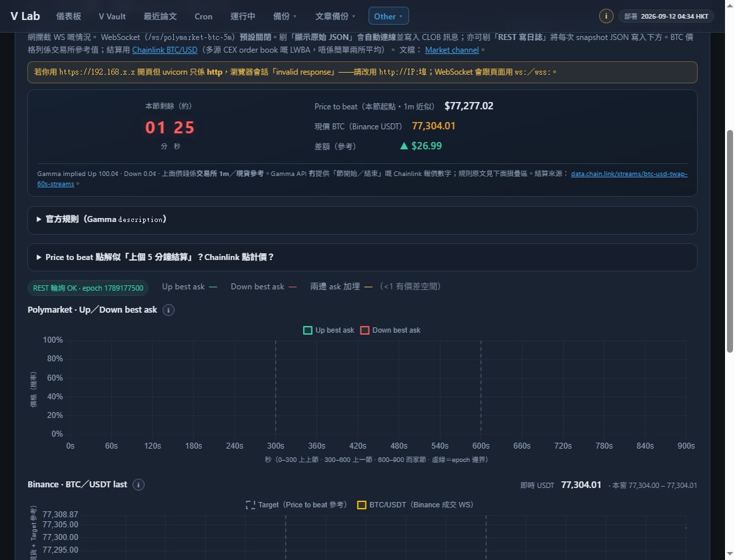Click the Price to beat value $77,277.02
The width and height of the screenshot is (735, 560).
click(x=468, y=106)
